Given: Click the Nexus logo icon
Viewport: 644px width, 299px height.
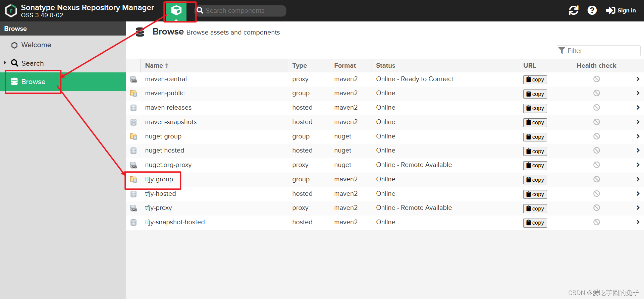Looking at the screenshot, I should (x=11, y=11).
